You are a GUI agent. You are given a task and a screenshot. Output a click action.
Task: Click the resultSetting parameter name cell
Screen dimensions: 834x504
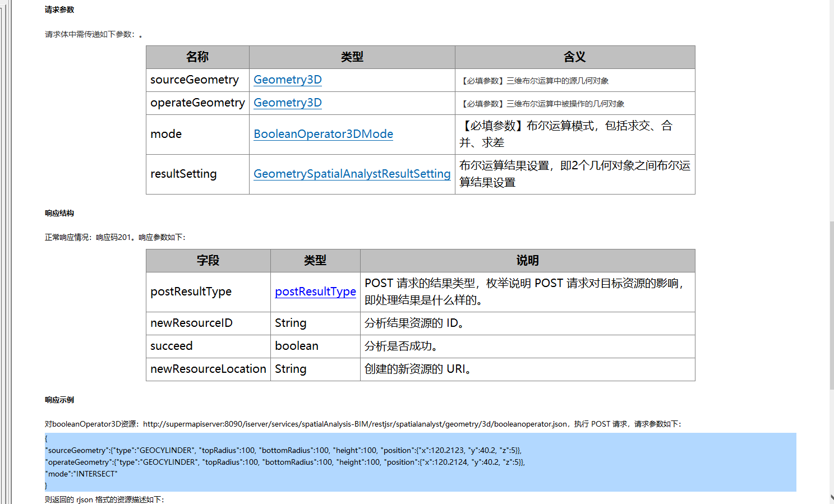tap(197, 174)
